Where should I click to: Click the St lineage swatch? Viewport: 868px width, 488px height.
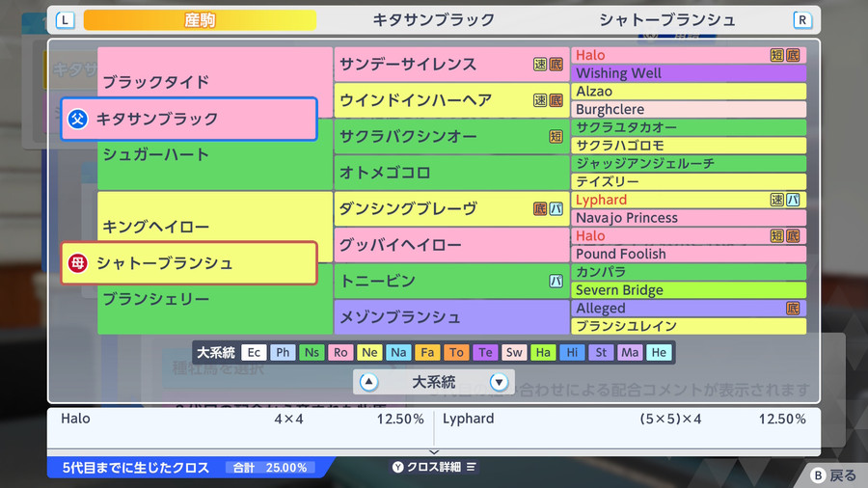(601, 352)
